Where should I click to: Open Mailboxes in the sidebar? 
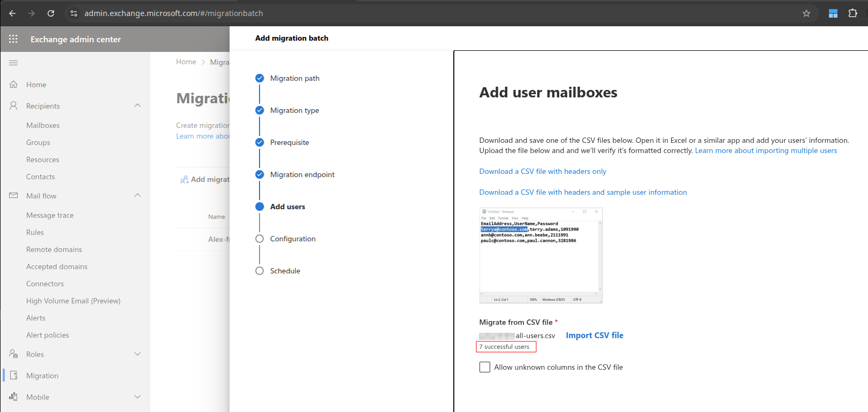43,125
